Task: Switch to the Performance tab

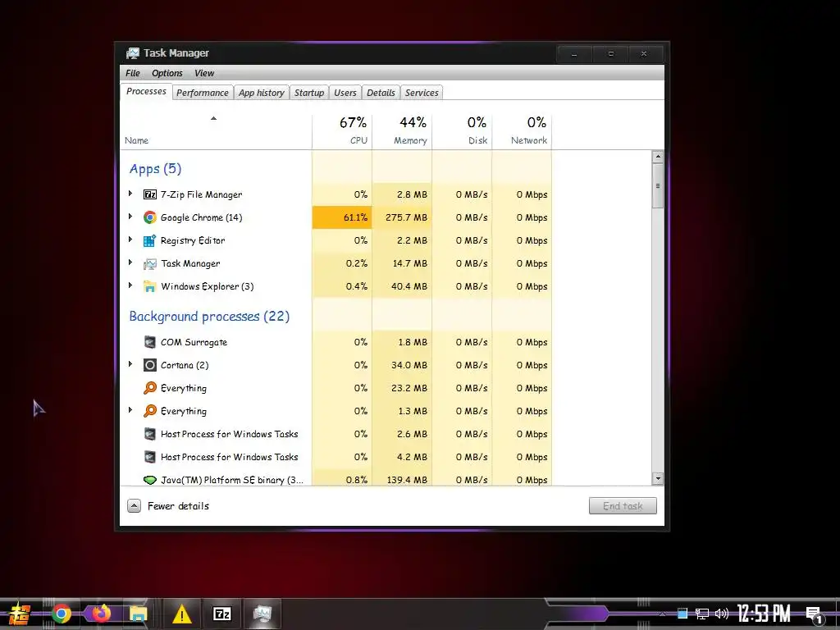Action: pos(203,93)
